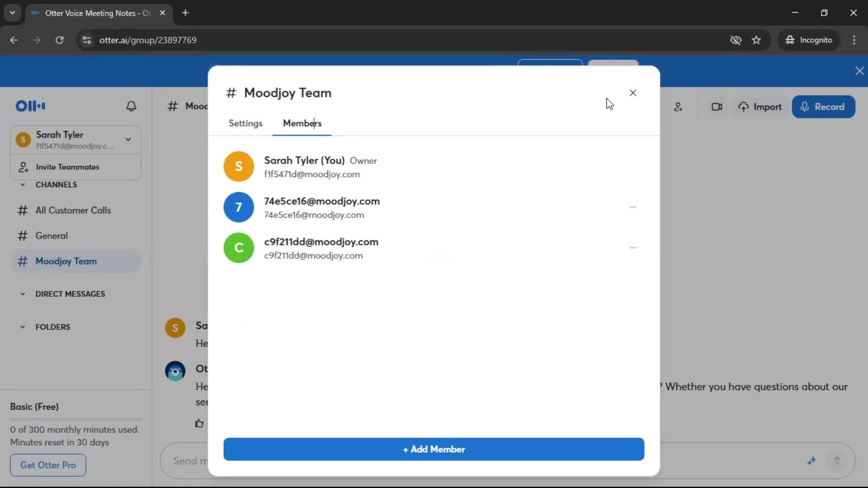Image resolution: width=868 pixels, height=488 pixels.
Task: Collapse the DIRECT MESSAGES section
Action: 23,294
